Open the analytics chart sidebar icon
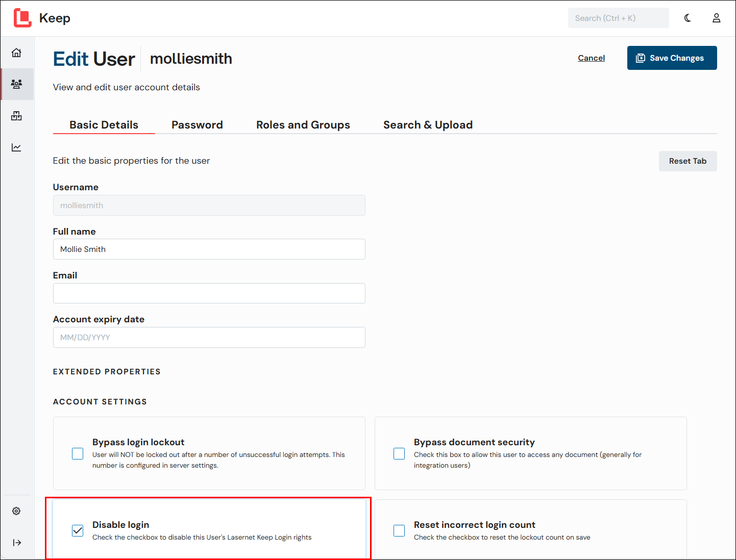Screen dimensions: 736x560 coord(17,147)
